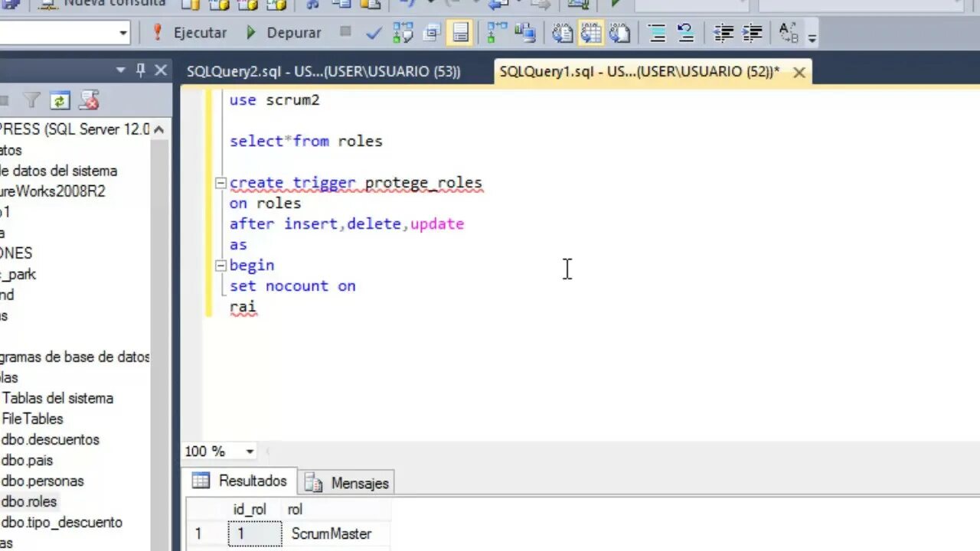Click the Nueva consulta button
This screenshot has width=980, height=551.
click(x=104, y=3)
